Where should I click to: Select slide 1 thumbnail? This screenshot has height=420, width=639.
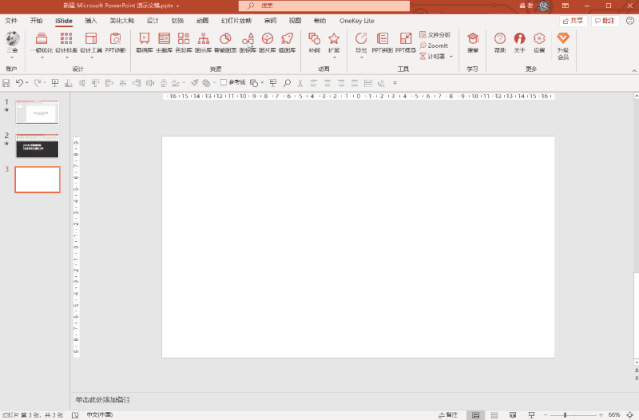pyautogui.click(x=37, y=112)
